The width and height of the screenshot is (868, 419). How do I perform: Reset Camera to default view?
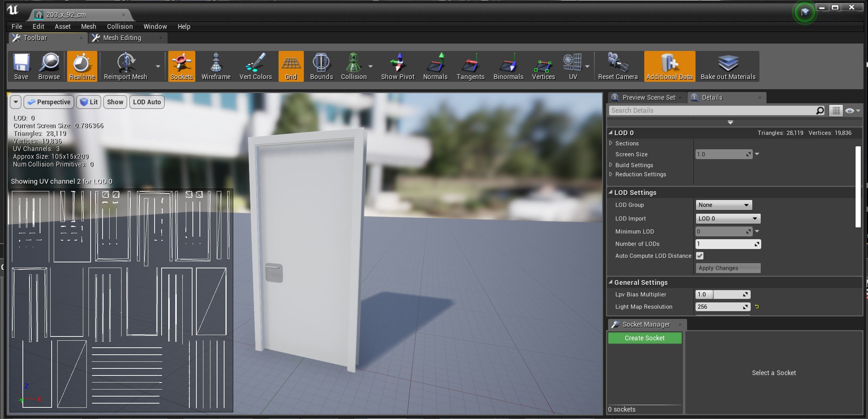coord(618,66)
